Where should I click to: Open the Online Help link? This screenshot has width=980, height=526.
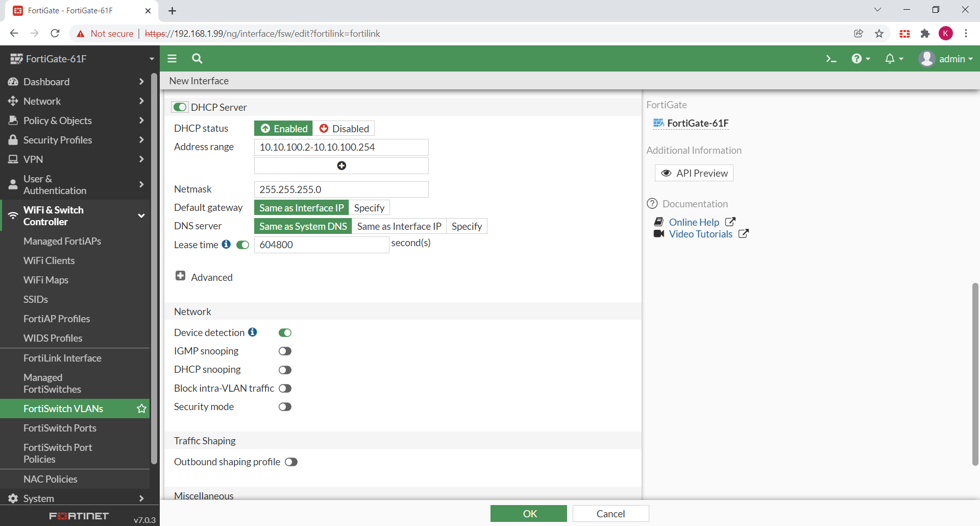coord(694,222)
